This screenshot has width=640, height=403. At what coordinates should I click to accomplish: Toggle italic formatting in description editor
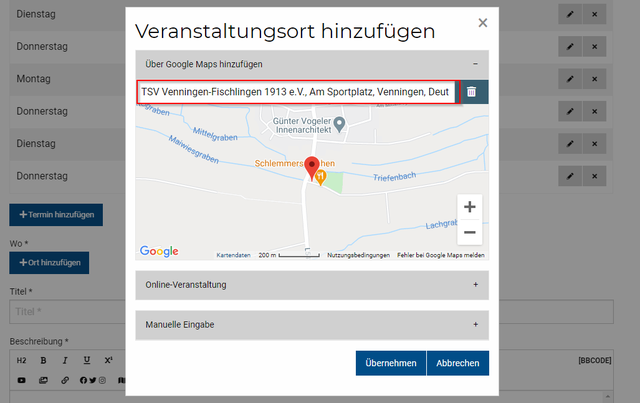pos(65,361)
